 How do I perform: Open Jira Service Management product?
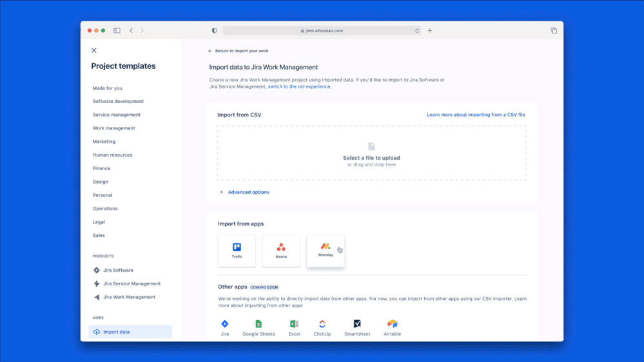click(127, 283)
